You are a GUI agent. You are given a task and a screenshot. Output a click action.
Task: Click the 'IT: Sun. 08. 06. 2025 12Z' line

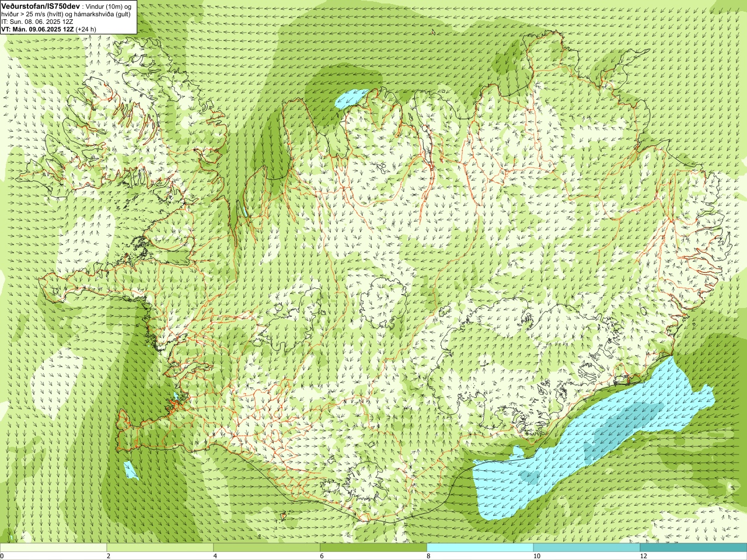[x=37, y=22]
